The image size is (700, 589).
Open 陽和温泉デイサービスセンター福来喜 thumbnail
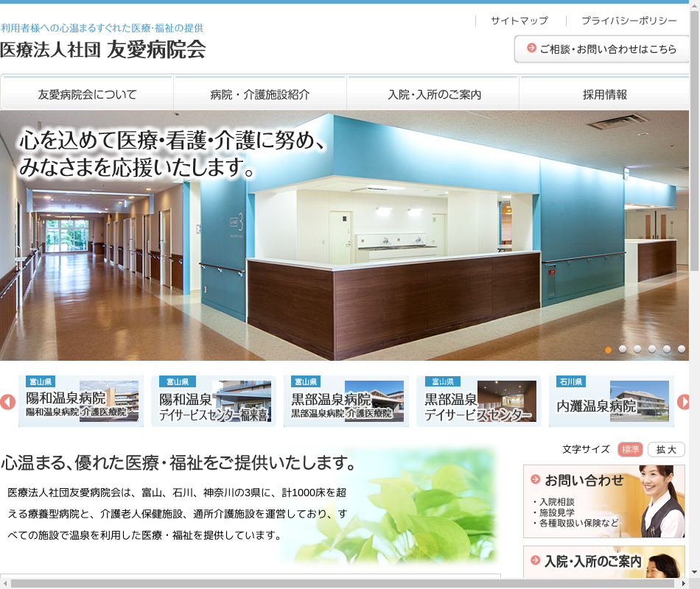point(214,401)
